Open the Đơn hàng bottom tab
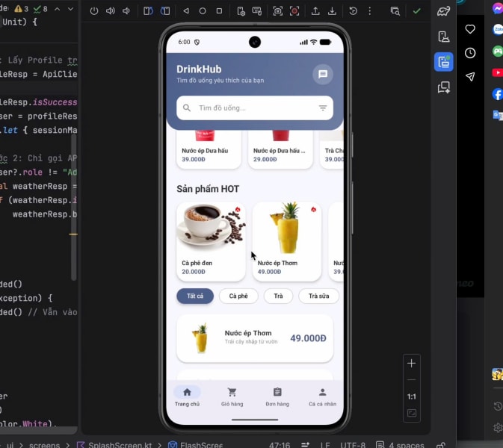This screenshot has height=448, width=503. tap(277, 396)
